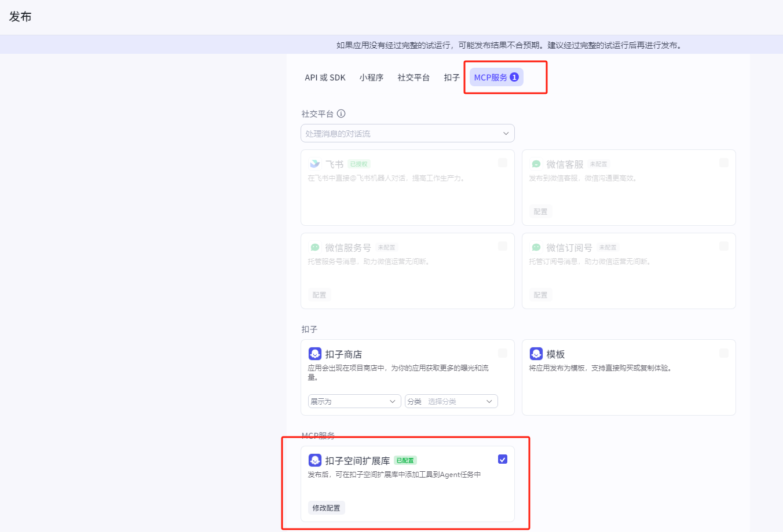The width and height of the screenshot is (783, 532).
Task: Click 未配置 tag next to 微信客服
Action: (x=598, y=164)
